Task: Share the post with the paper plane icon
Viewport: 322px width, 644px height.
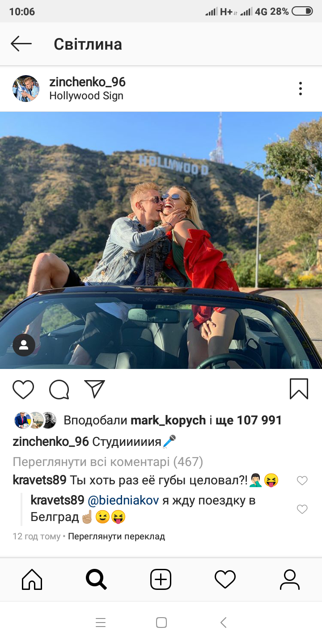Action: (x=94, y=389)
